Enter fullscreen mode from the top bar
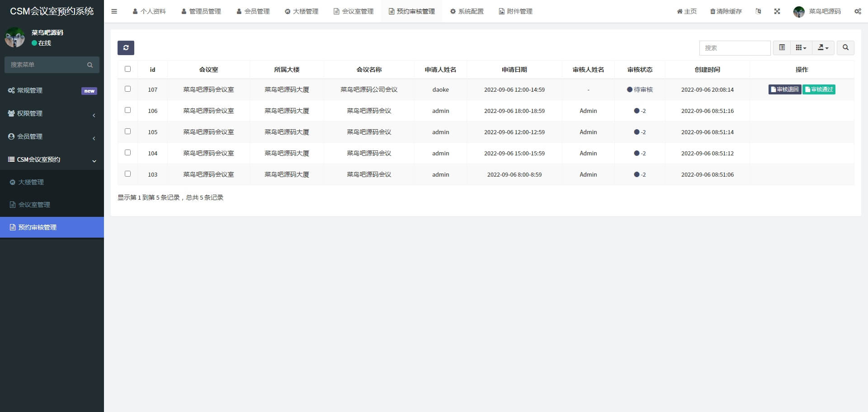The height and width of the screenshot is (412, 868). pyautogui.click(x=777, y=11)
